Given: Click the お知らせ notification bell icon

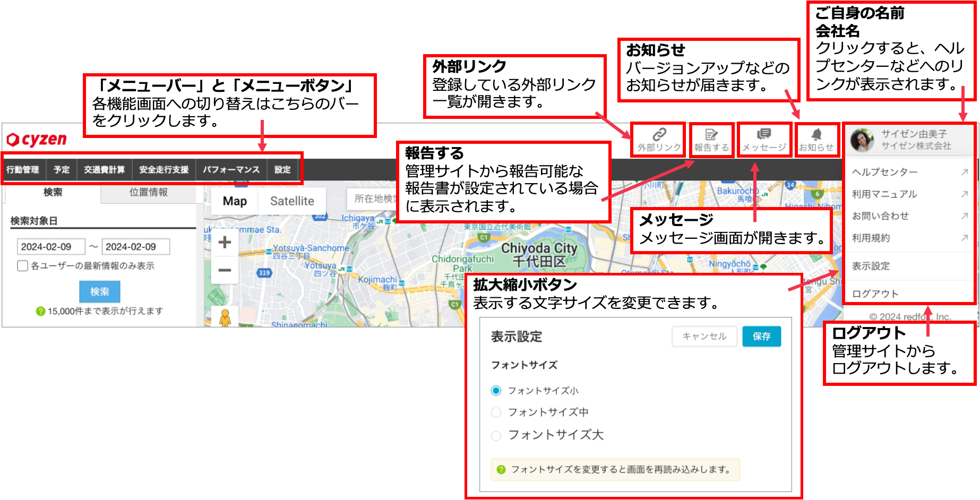Looking at the screenshot, I should 816,140.
